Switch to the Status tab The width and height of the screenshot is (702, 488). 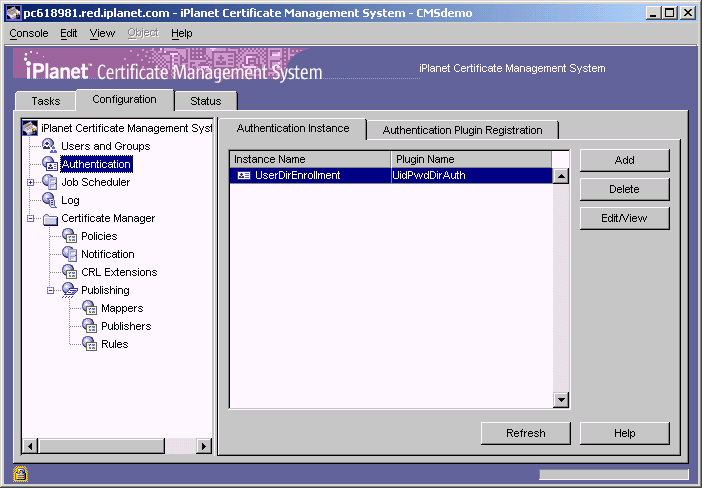[x=205, y=101]
